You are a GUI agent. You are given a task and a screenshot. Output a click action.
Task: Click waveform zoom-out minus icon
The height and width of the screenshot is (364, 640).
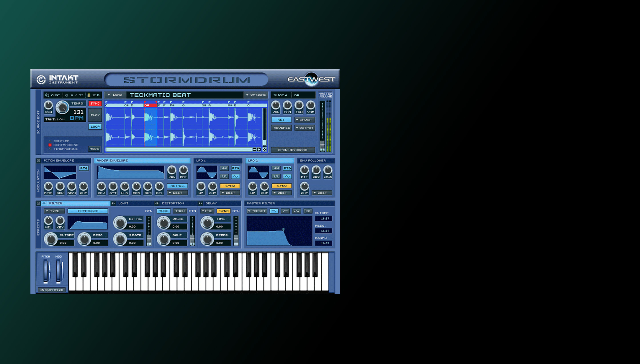tap(254, 150)
